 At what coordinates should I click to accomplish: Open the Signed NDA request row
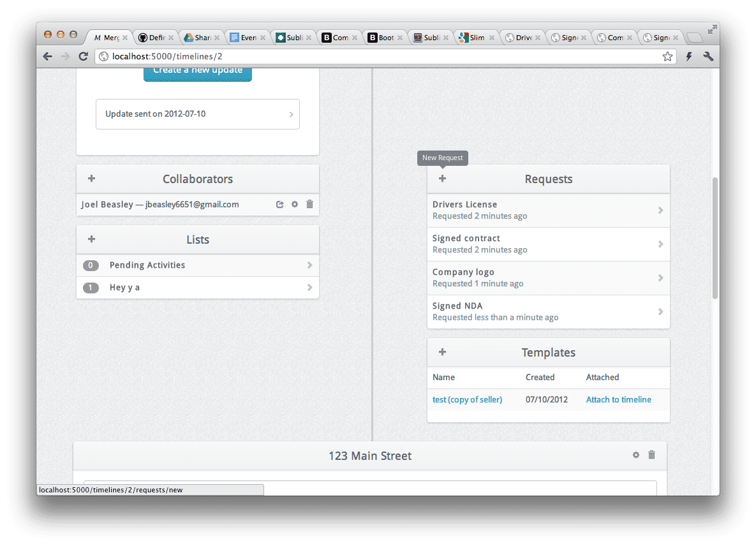click(x=548, y=311)
